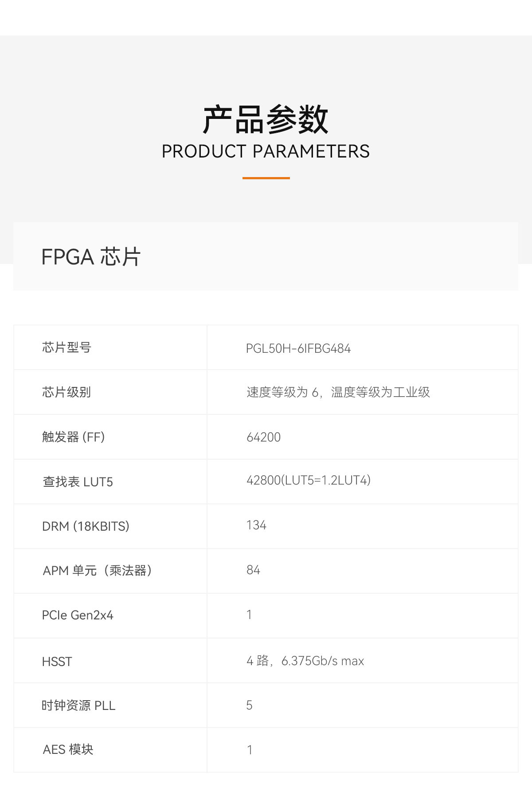Select the FPGA 芯片 section header
532x812 pixels.
[91, 257]
